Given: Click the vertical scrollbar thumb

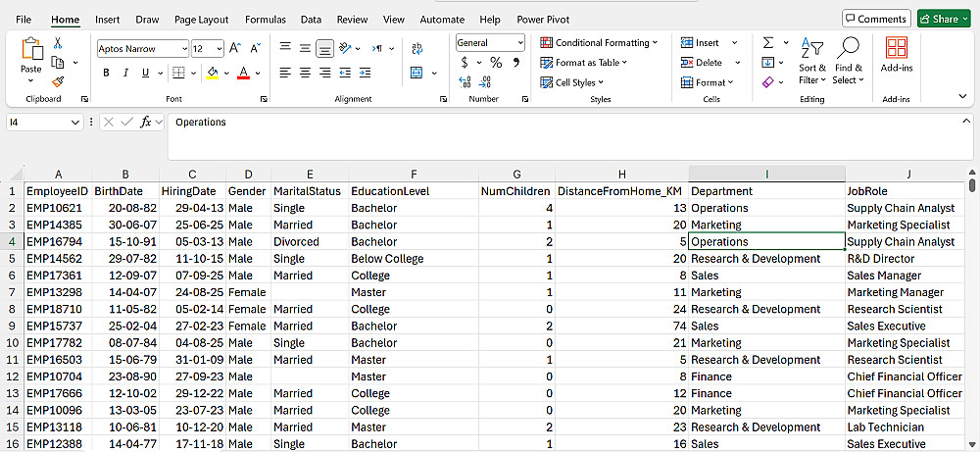Looking at the screenshot, I should tap(972, 185).
